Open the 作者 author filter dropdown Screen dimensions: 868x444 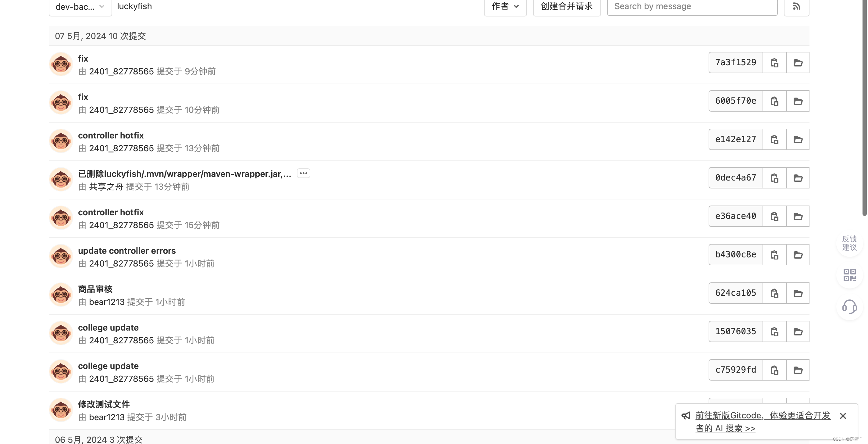pyautogui.click(x=505, y=6)
